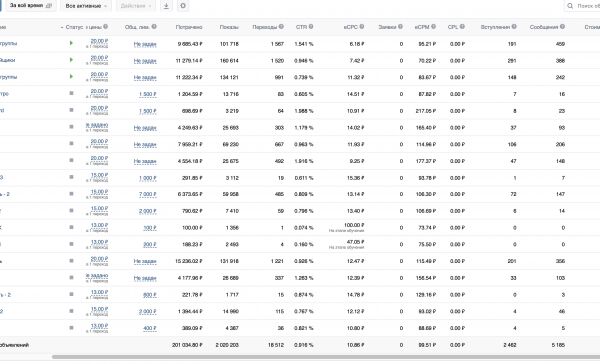Screen dimensions: 600x364
Task: Click the 1 221 clicks cell
Action: pos(277,261)
